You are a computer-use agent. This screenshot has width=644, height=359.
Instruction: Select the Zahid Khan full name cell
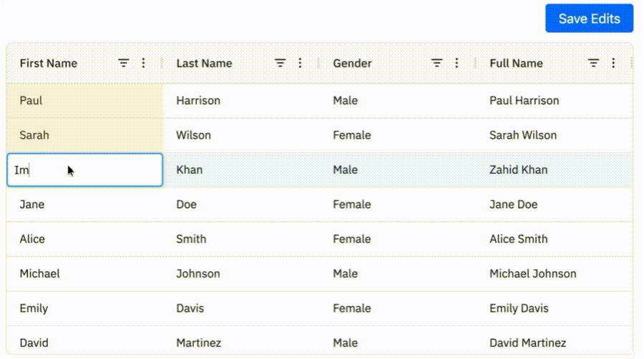[555, 170]
